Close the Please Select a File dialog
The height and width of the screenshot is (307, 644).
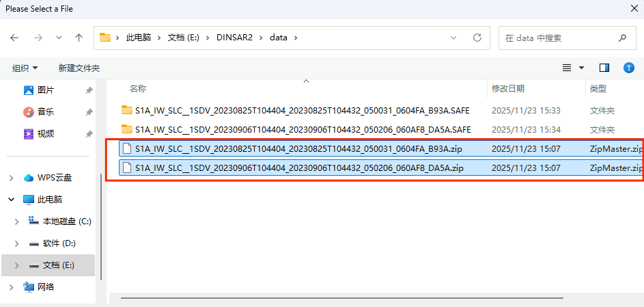click(x=634, y=8)
